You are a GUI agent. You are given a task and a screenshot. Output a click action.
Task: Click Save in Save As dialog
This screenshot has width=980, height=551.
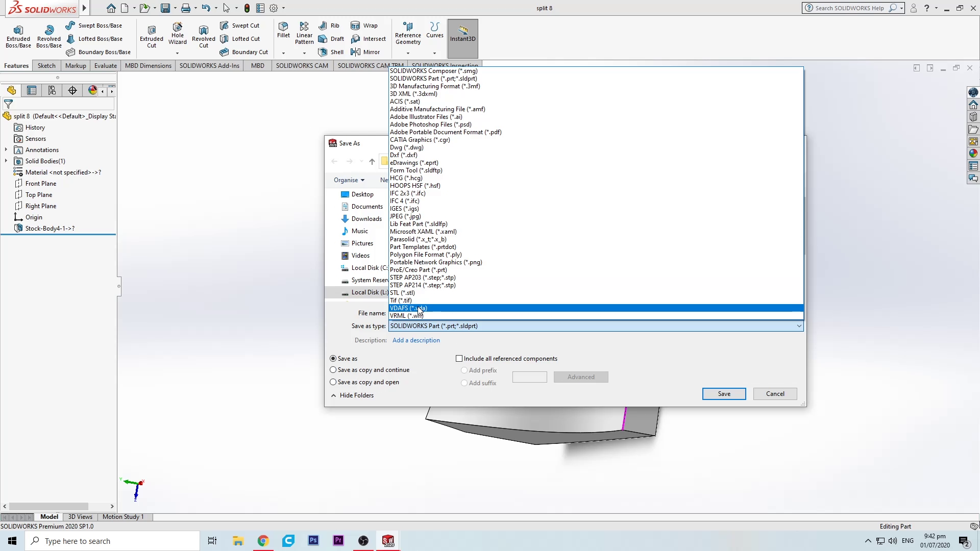[x=724, y=394]
